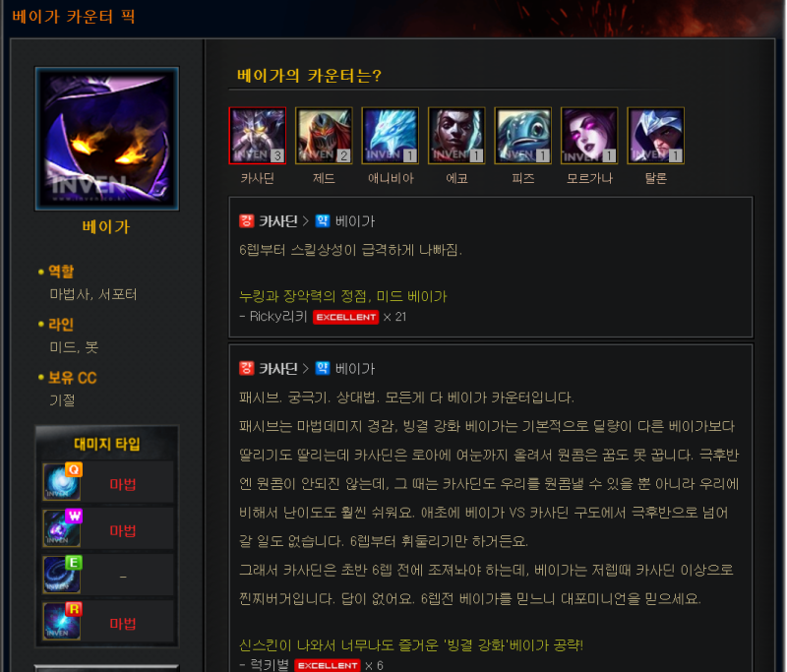Click the R skill icon in 대미지 타입

tap(62, 621)
